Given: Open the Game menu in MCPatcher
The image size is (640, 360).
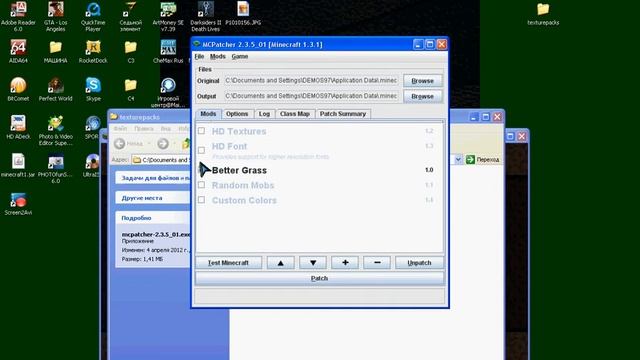Looking at the screenshot, I should pos(240,56).
